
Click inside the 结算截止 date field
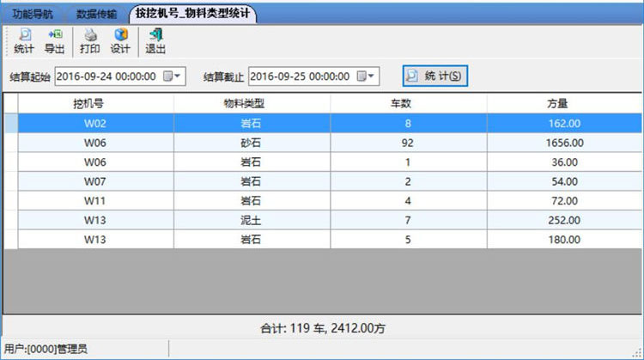pyautogui.click(x=301, y=76)
